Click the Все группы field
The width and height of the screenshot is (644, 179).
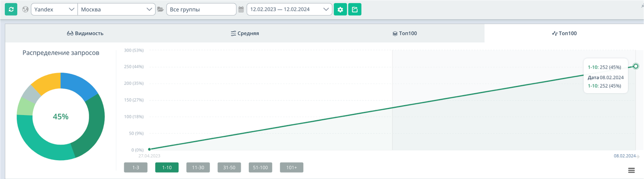201,9
